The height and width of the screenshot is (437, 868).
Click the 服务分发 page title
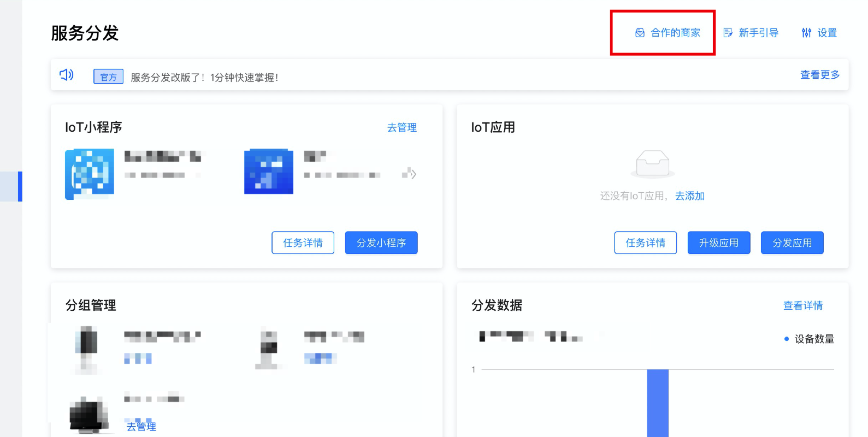85,33
